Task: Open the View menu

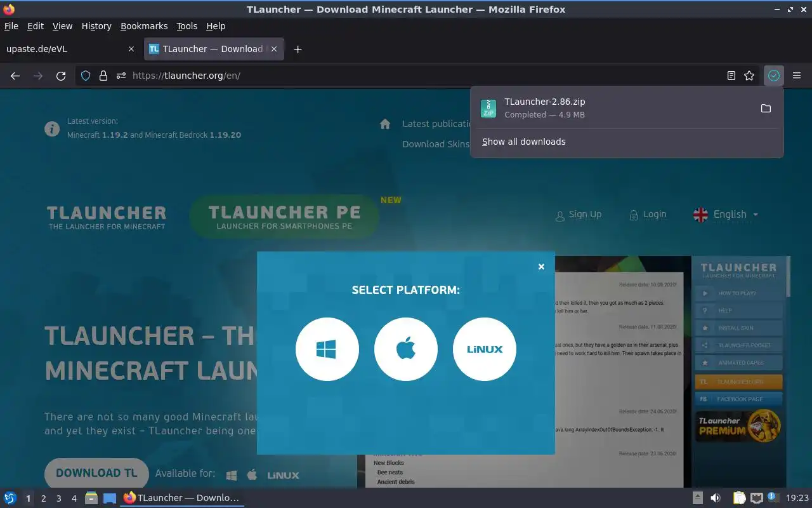Action: tap(62, 26)
